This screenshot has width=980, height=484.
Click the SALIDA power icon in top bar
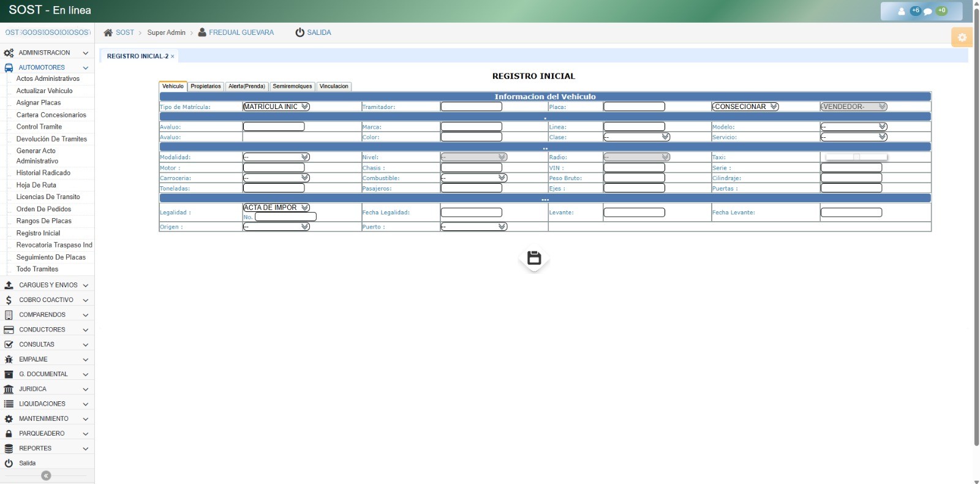coord(300,32)
